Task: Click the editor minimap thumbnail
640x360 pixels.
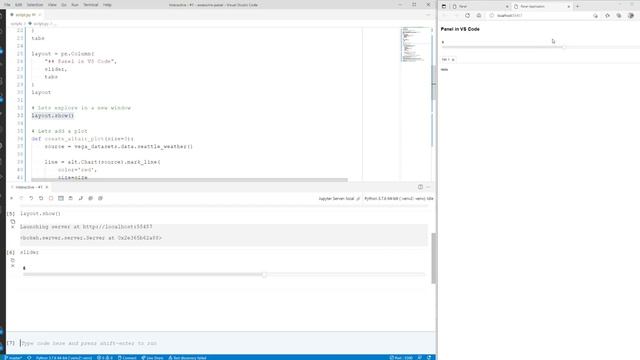Action: click(x=415, y=44)
